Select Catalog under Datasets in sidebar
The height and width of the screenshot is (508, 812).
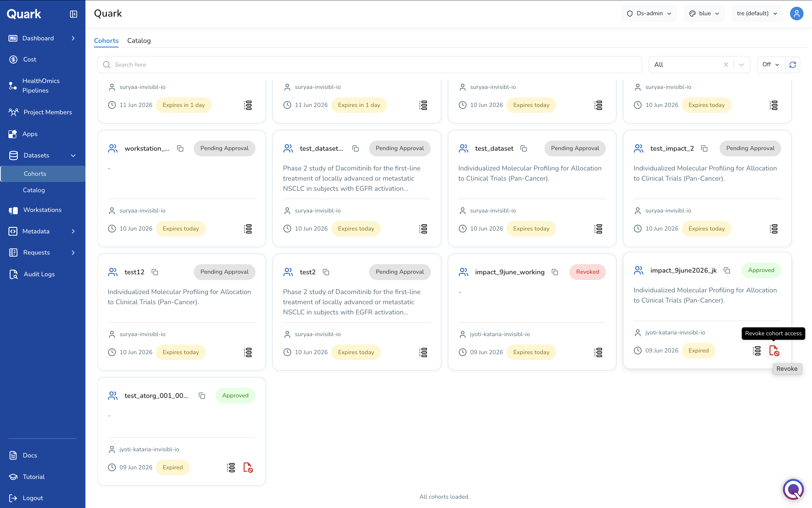point(43,190)
